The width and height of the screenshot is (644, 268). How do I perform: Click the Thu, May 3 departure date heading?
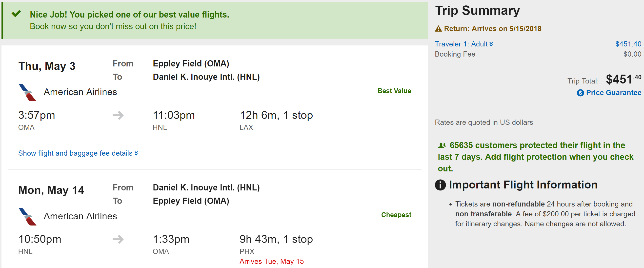coord(47,66)
